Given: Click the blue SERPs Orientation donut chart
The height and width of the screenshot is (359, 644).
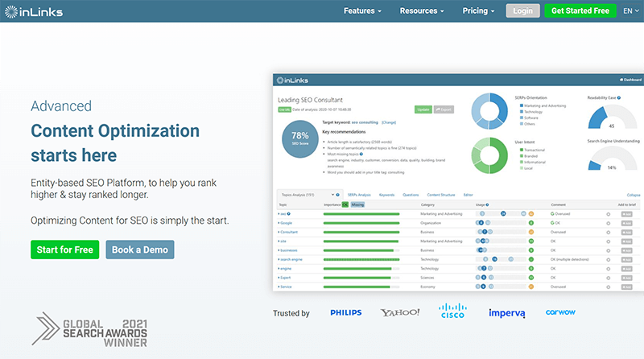Looking at the screenshot, I should (489, 111).
